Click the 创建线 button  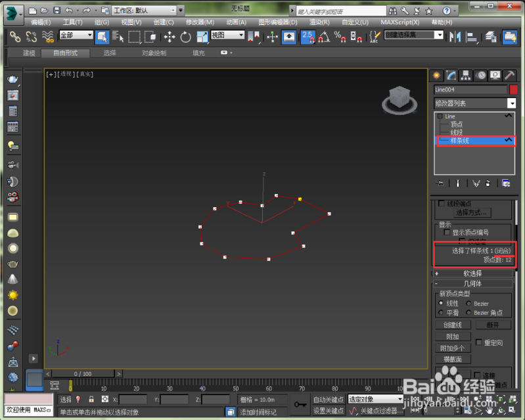click(453, 325)
